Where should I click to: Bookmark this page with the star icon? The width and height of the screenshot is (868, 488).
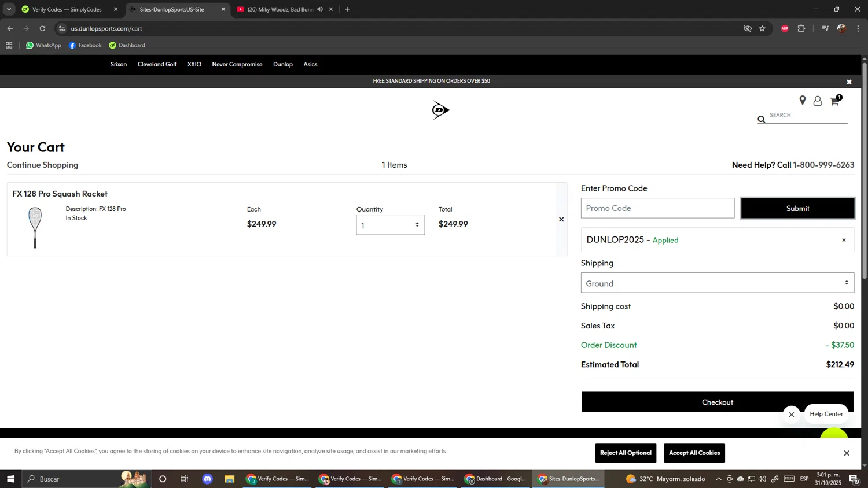(x=762, y=28)
